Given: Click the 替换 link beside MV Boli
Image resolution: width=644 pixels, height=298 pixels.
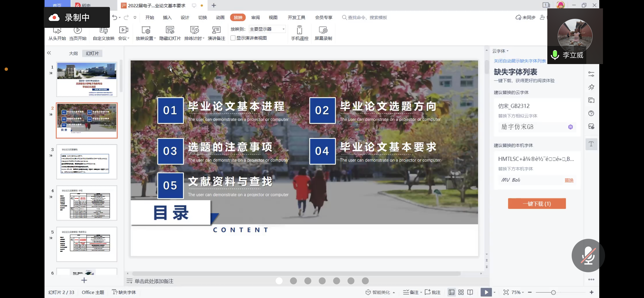Looking at the screenshot, I should pos(569,180).
